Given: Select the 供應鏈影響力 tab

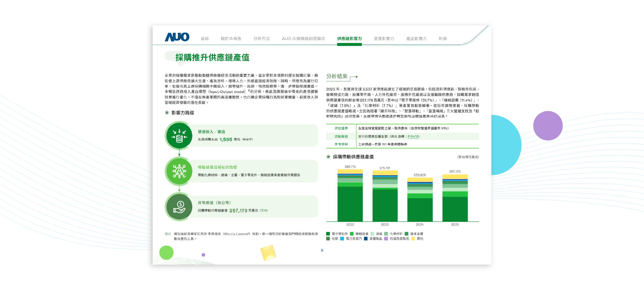Looking at the screenshot, I should 349,39.
